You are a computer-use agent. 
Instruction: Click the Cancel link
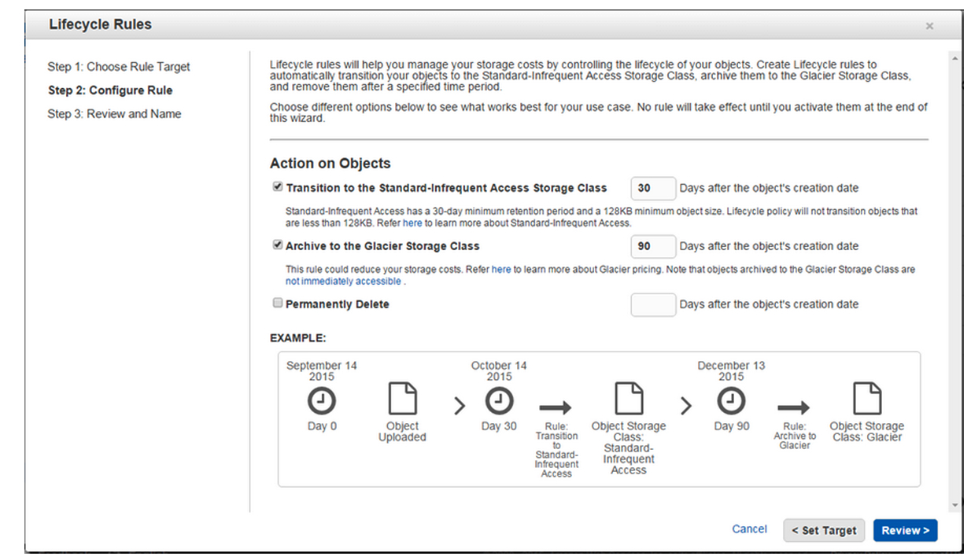click(x=749, y=529)
